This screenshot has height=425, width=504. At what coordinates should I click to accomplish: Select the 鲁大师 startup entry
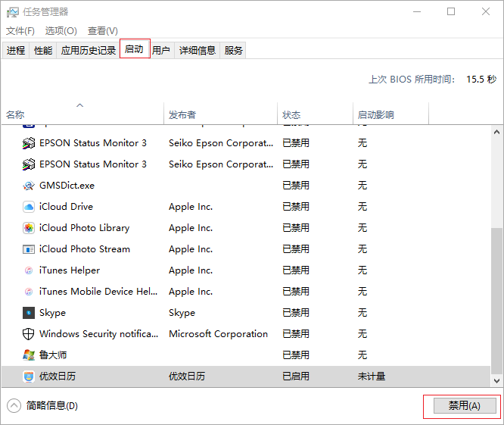(53, 355)
